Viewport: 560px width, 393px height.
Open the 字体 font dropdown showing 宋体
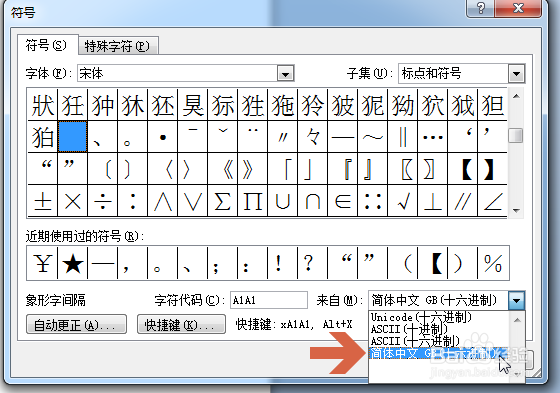(x=285, y=74)
